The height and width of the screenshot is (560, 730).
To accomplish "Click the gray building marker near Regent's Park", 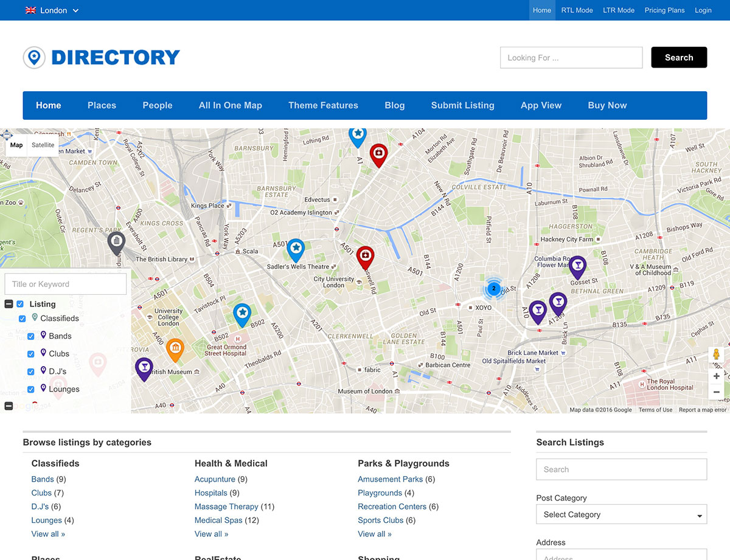I will click(116, 243).
